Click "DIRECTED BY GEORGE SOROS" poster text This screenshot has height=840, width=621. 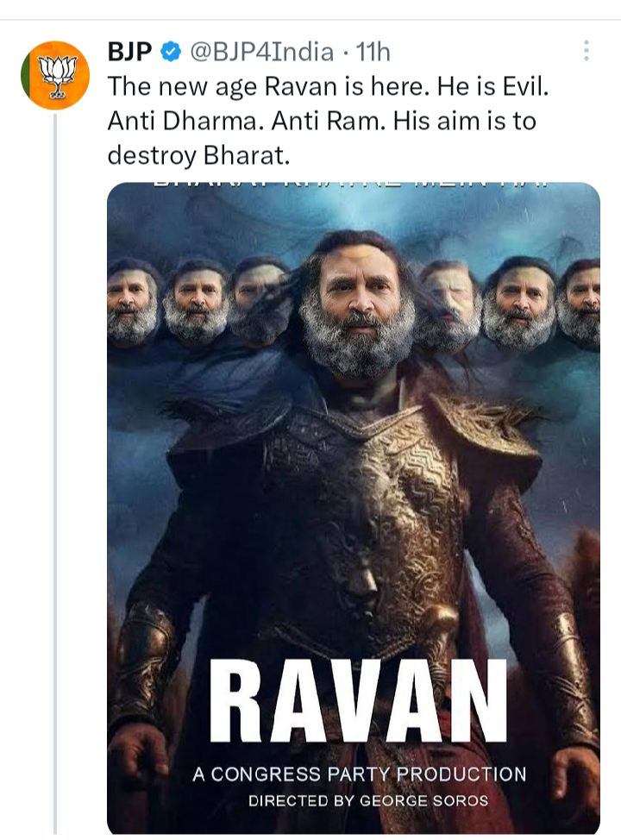[368, 800]
